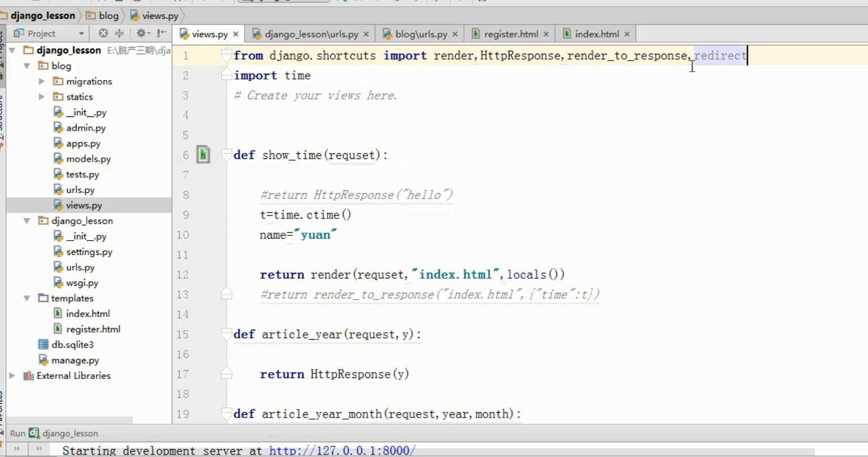
Task: Fold the article_year function on line 15
Action: (227, 334)
